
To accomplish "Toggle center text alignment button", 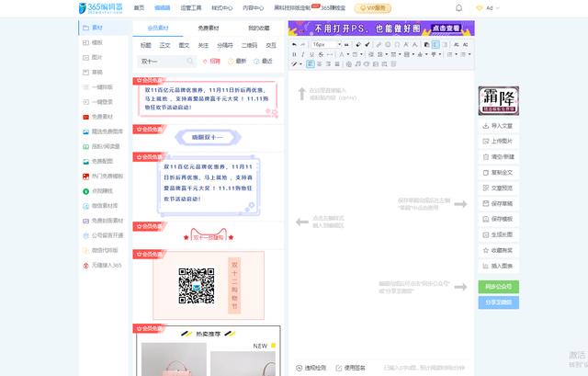I will (320, 64).
